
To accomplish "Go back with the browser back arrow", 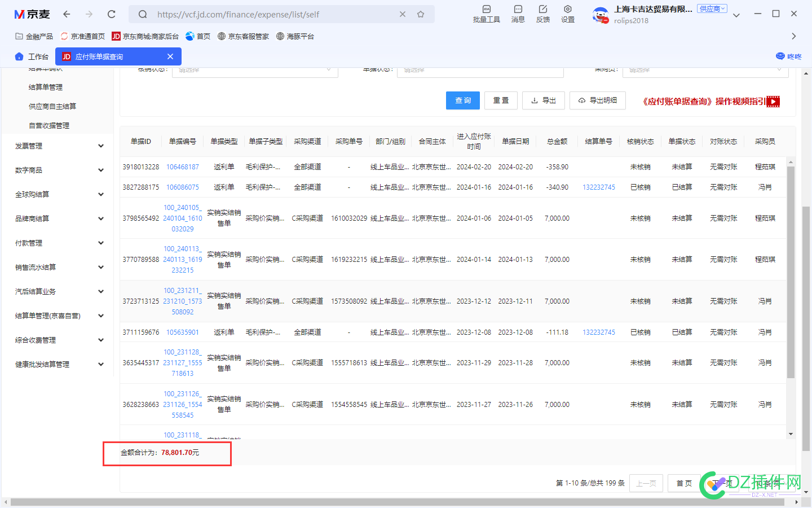I will (x=67, y=14).
